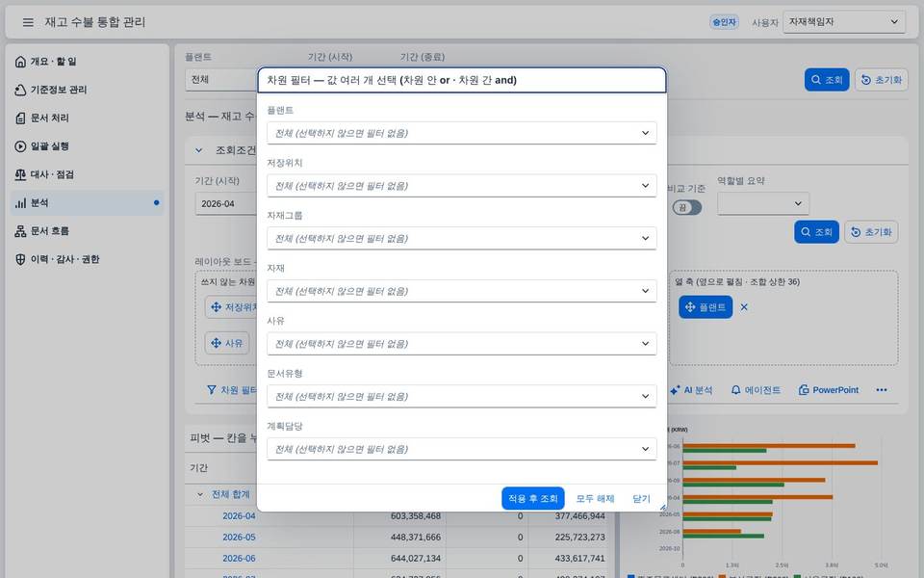Screen dimensions: 924x578
Task: Open the hamburger navigation menu
Action: [x=28, y=22]
